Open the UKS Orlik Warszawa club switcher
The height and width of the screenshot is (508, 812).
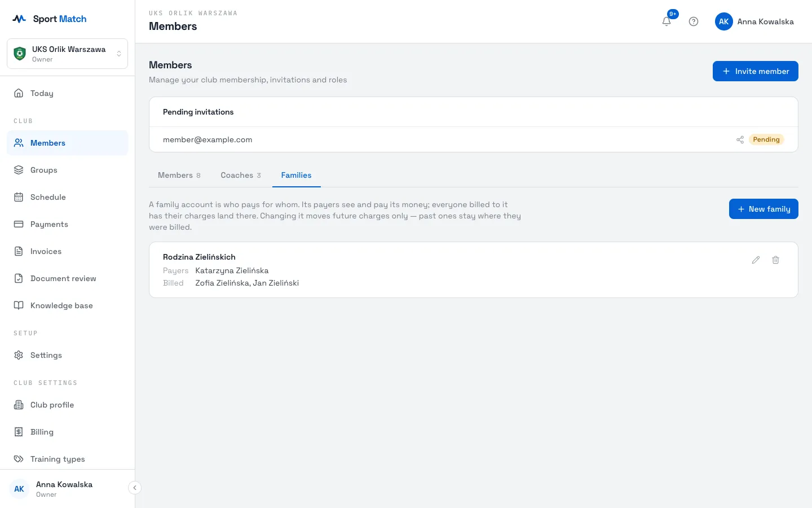click(67, 54)
